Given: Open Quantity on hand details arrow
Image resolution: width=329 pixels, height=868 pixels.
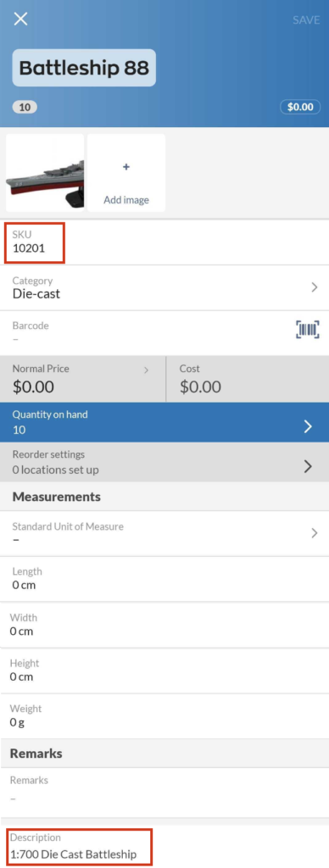Looking at the screenshot, I should (309, 426).
